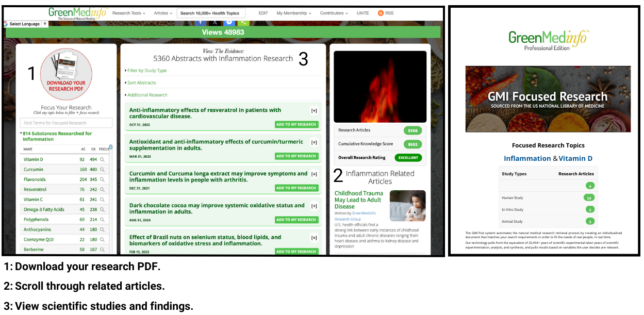Add resveratrol cardiovascular study to My Research

tap(296, 124)
